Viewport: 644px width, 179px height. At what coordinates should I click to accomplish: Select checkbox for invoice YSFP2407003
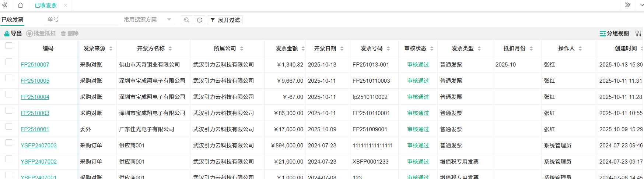9,143
